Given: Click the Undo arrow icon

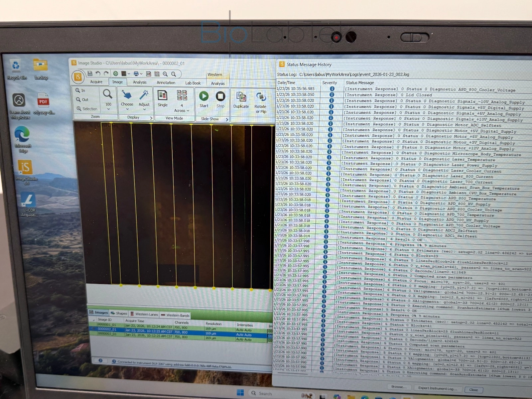Looking at the screenshot, I should (x=98, y=73).
